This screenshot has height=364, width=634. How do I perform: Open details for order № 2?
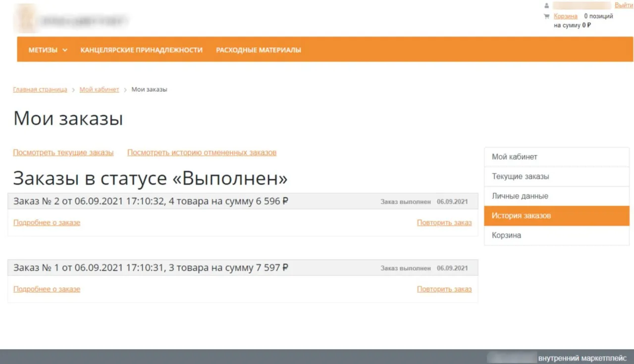coord(47,222)
